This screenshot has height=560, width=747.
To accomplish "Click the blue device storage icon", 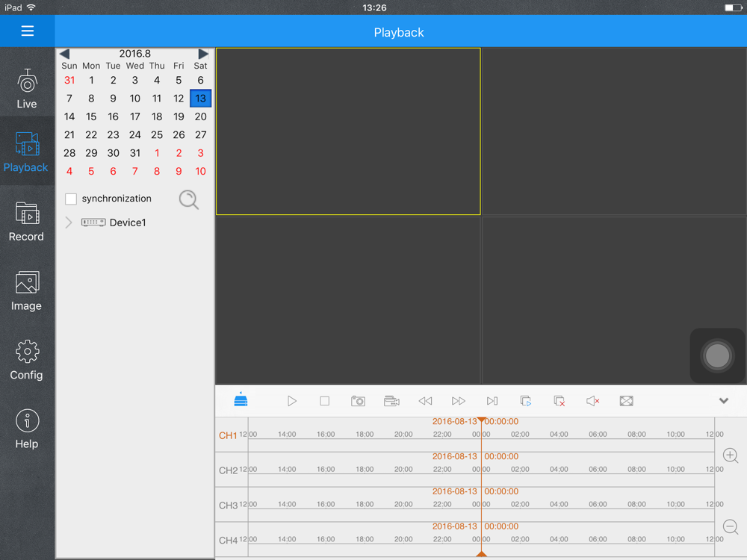I will 241,399.
